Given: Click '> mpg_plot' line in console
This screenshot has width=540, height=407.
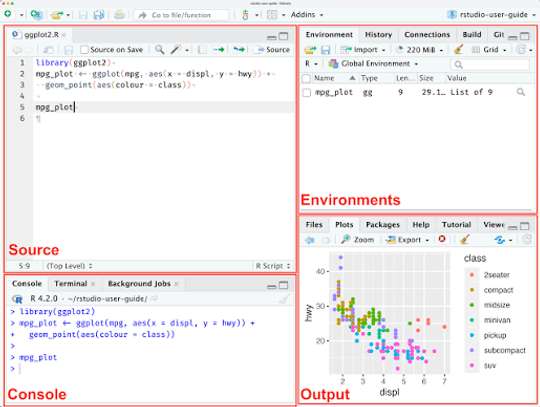Looking at the screenshot, I should tap(34, 357).
